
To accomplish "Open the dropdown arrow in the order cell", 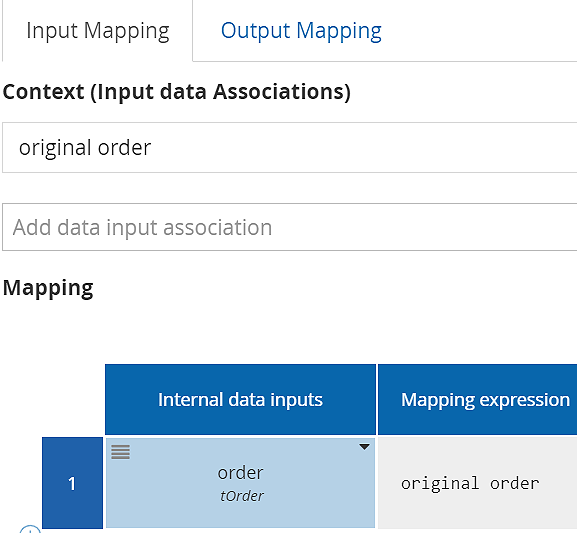I will [364, 447].
